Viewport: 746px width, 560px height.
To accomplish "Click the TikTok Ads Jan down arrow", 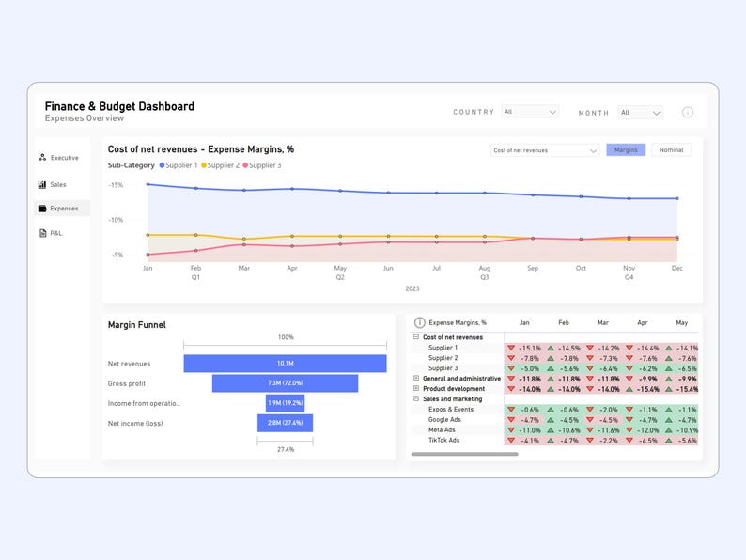I will (x=511, y=440).
